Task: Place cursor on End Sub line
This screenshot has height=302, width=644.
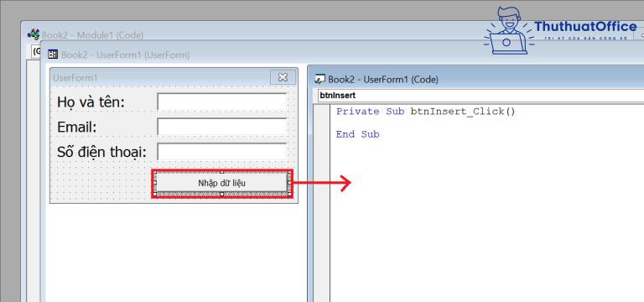Action: pyautogui.click(x=358, y=134)
